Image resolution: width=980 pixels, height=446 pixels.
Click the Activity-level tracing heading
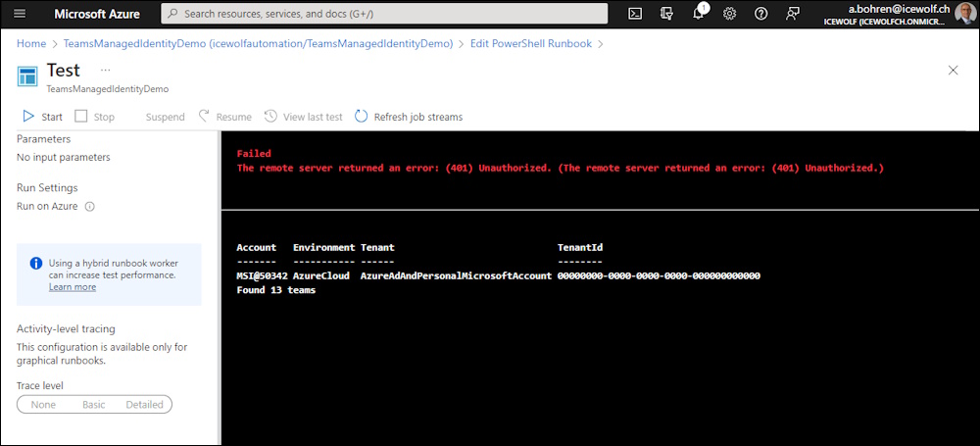click(67, 328)
